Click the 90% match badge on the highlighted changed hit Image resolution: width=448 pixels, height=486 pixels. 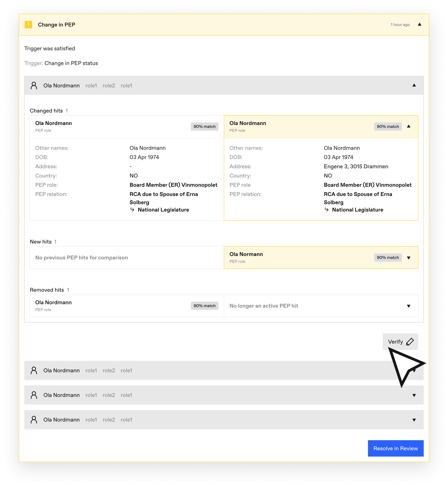(388, 126)
